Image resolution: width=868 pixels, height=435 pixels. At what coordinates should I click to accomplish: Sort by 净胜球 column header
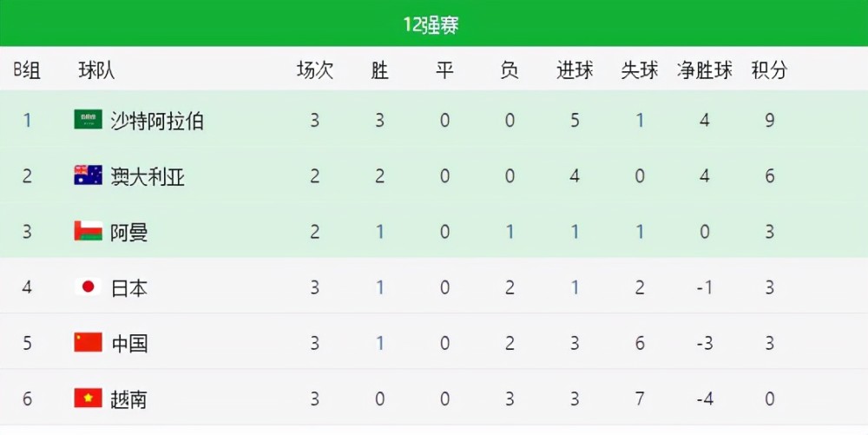704,70
